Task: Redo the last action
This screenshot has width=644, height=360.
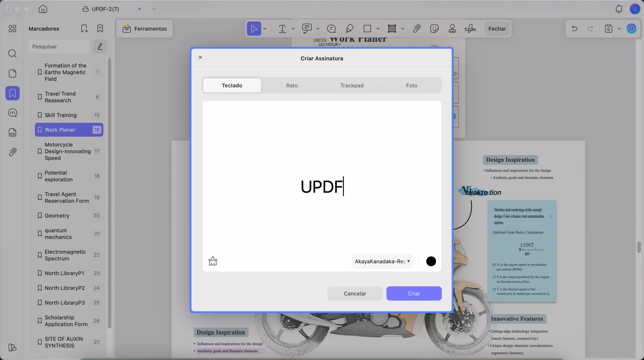Action: [x=590, y=29]
